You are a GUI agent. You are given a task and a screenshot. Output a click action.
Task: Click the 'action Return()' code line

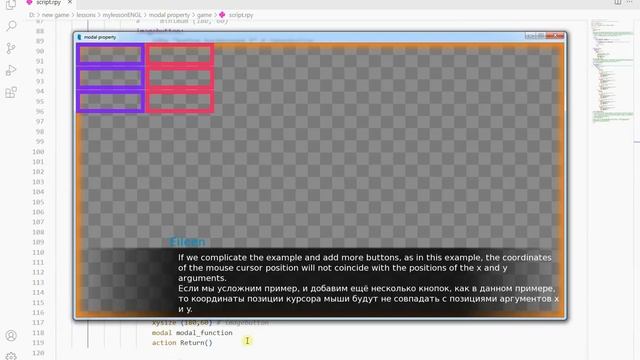coord(182,343)
